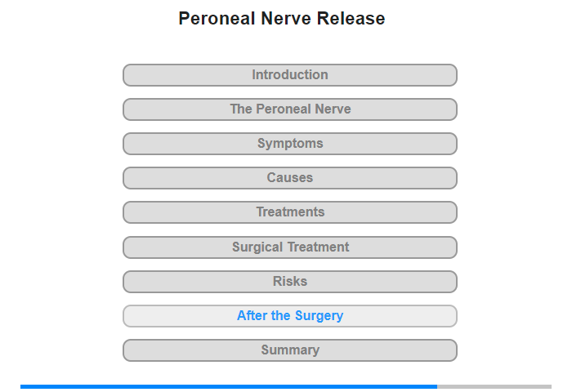Select the highlighted After the Surgery item
Screen dimensions: 572x392
(289, 316)
